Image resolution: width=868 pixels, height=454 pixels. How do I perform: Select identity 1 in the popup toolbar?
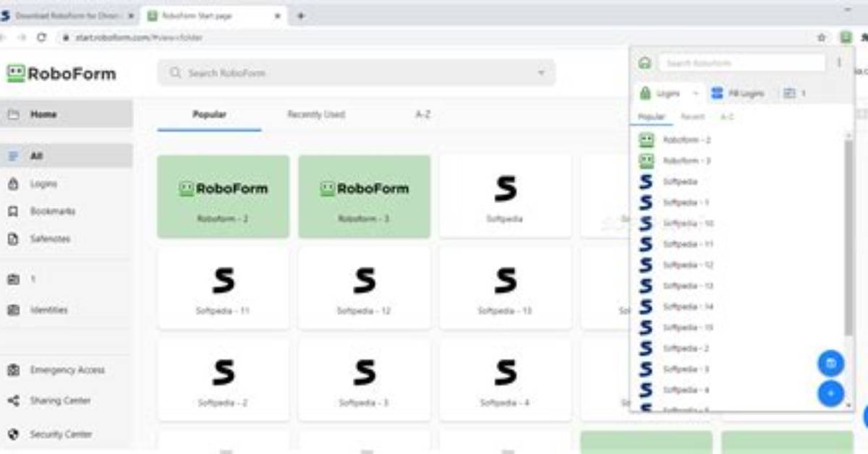click(794, 93)
